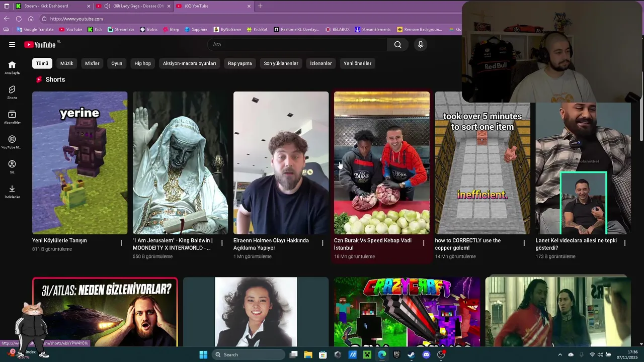Select the Oyun filter chip
644x362 pixels.
click(117, 63)
